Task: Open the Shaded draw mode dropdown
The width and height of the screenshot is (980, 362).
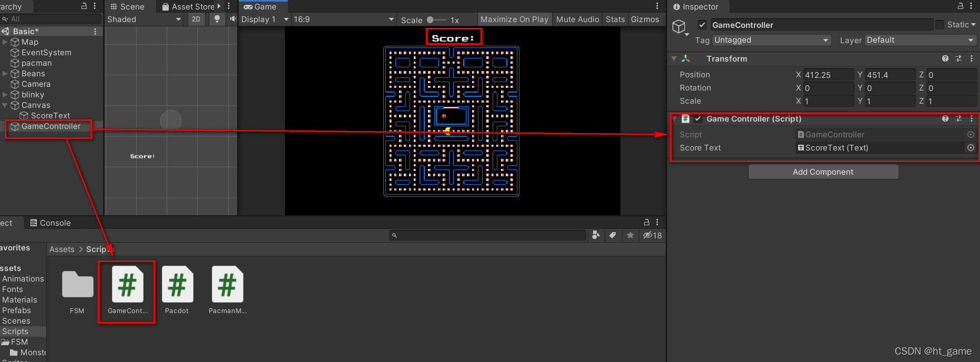Action: pos(144,19)
